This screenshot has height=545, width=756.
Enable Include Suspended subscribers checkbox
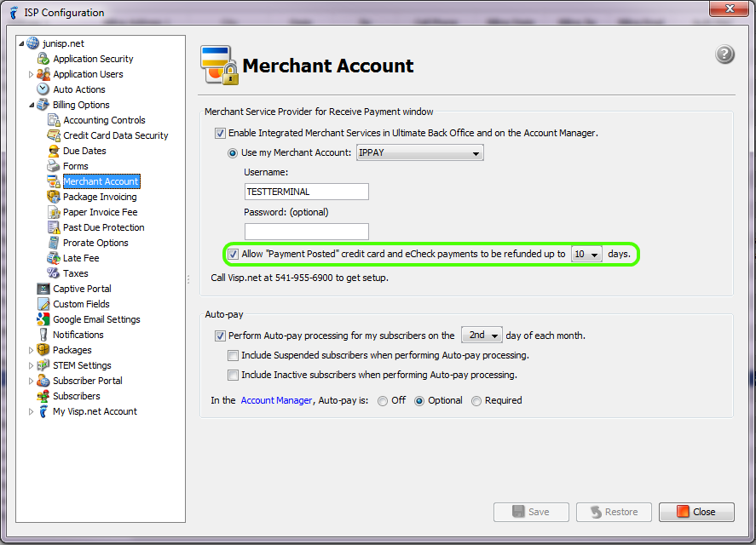click(x=234, y=356)
